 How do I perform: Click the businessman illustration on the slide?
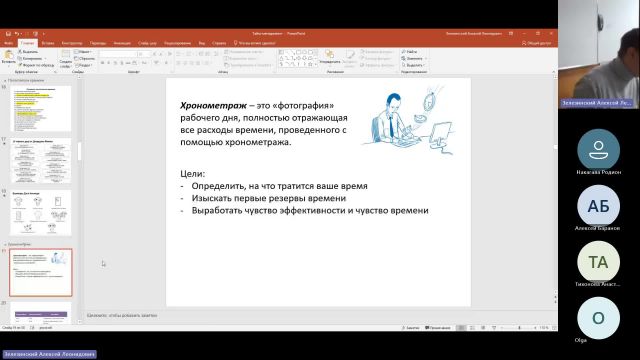(408, 120)
